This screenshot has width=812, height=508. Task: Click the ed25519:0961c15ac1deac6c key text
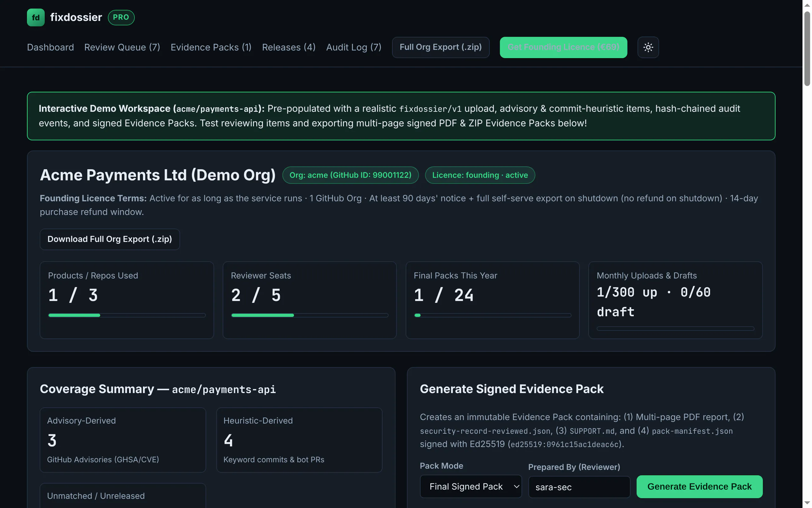tap(564, 444)
